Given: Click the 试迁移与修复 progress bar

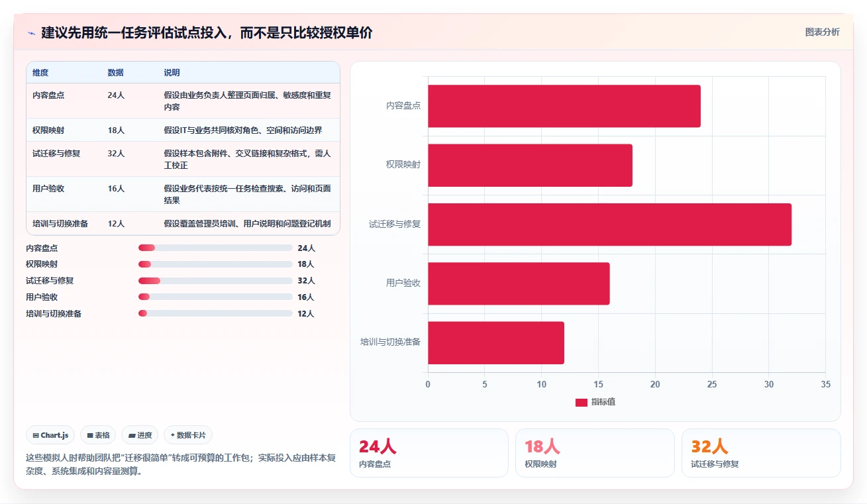Looking at the screenshot, I should point(215,281).
